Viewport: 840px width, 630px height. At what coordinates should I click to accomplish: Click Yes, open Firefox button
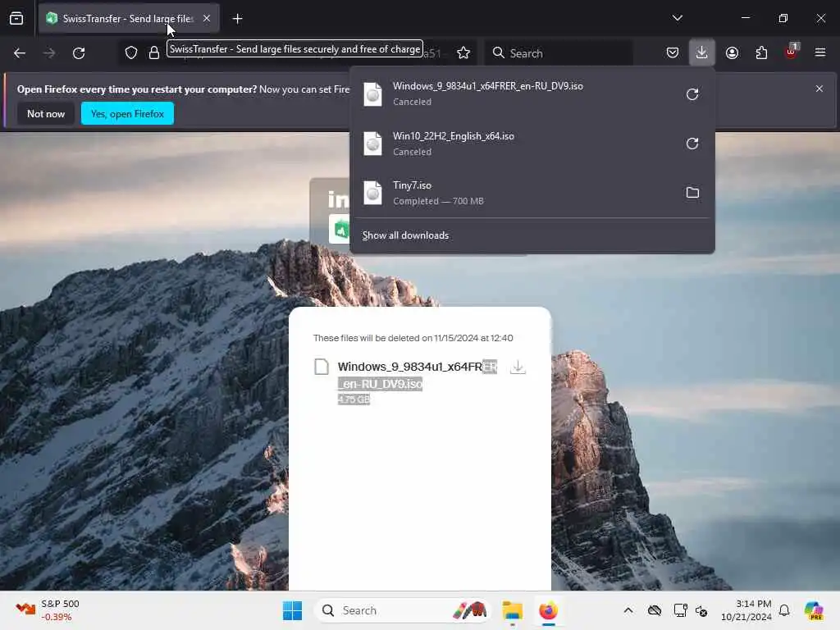click(127, 113)
